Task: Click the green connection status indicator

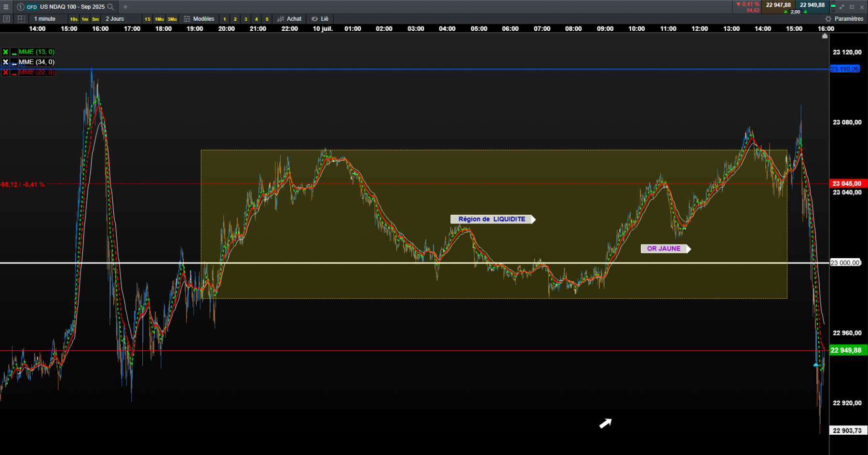Action: tap(833, 7)
